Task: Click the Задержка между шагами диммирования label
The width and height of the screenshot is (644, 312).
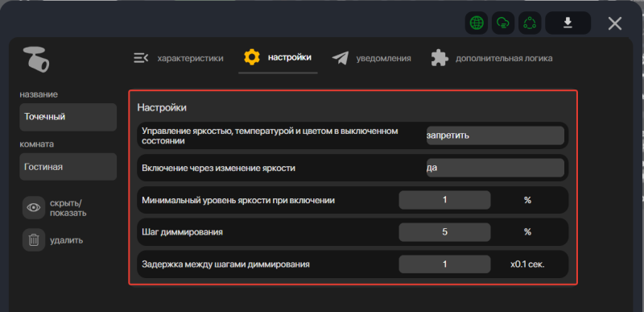Action: (225, 264)
